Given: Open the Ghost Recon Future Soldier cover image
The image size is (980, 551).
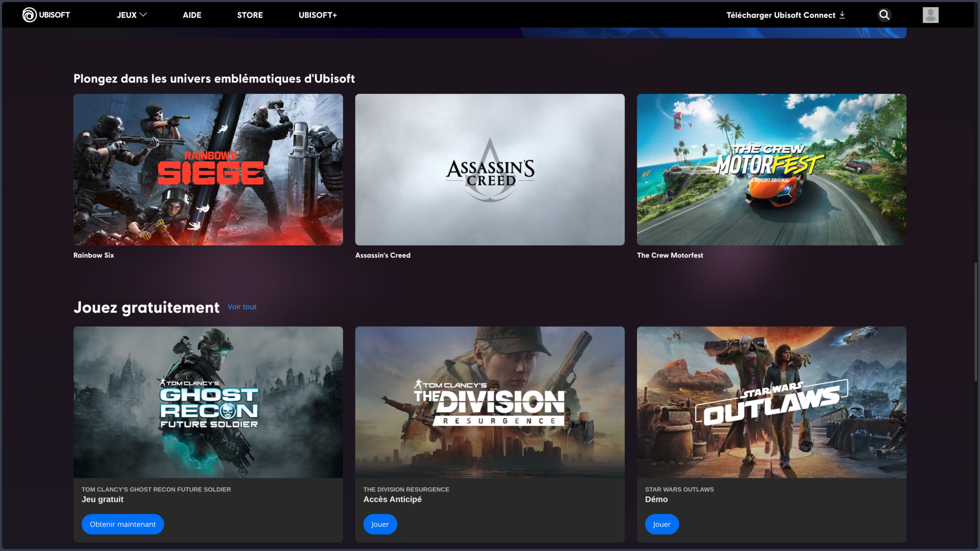Looking at the screenshot, I should point(208,402).
